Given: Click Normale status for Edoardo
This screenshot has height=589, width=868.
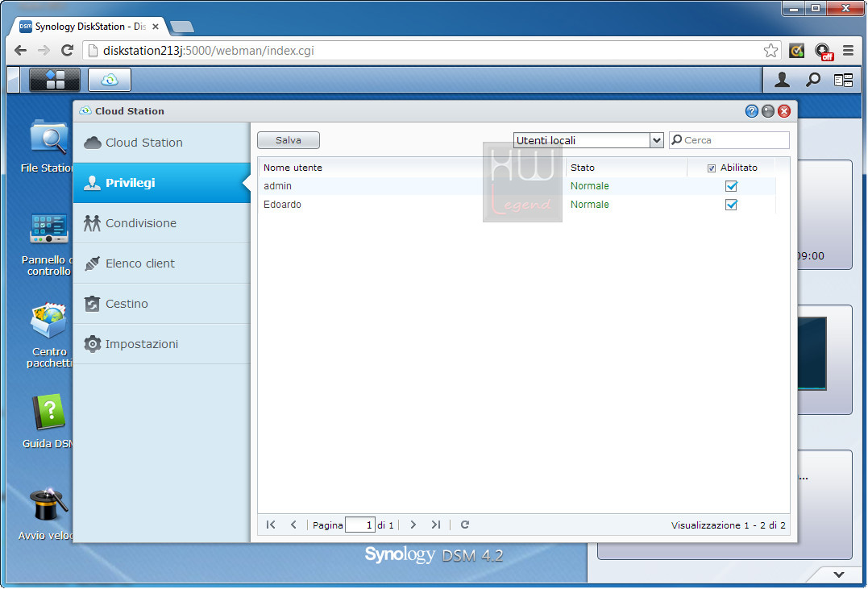Looking at the screenshot, I should pos(590,205).
